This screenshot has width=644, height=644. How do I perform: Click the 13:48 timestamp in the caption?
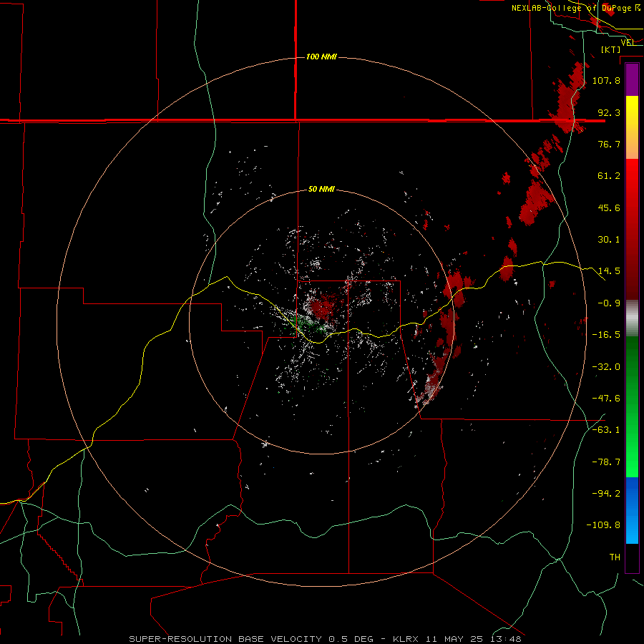point(507,639)
